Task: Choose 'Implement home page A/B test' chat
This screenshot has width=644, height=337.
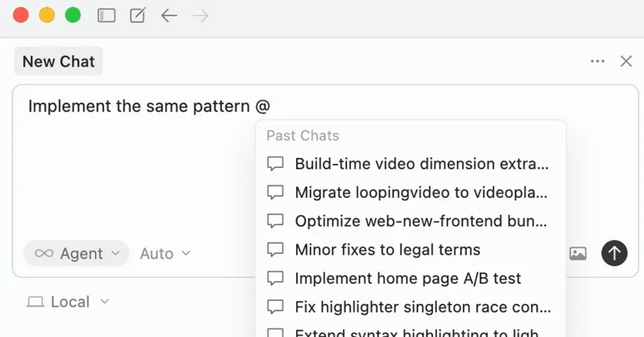Action: 408,279
